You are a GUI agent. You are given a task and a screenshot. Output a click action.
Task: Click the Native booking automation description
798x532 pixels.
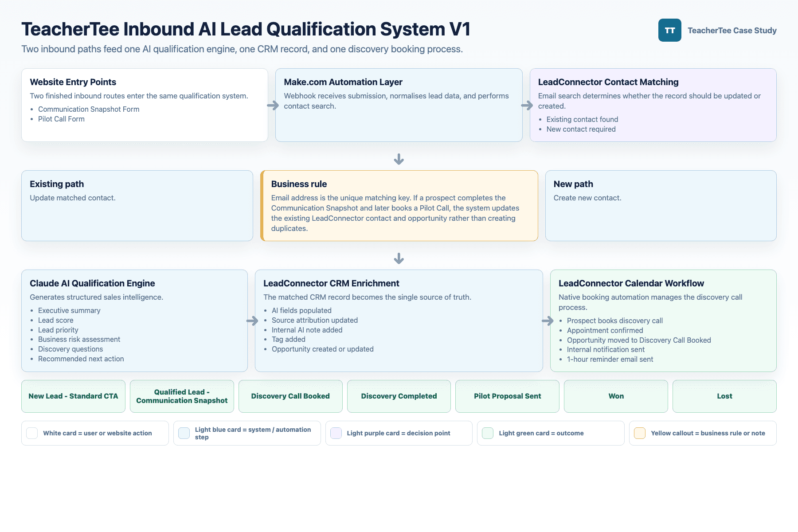650,302
